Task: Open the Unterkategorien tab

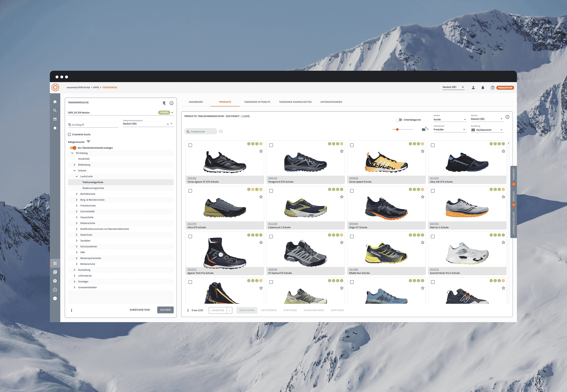Action: tap(331, 102)
